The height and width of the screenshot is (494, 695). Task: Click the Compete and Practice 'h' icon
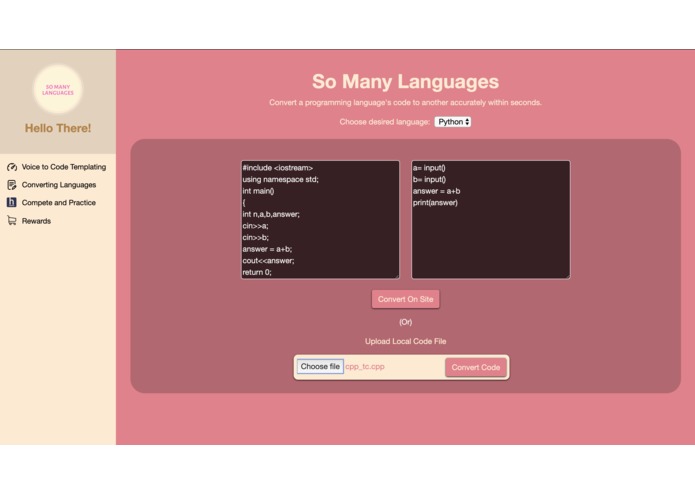pos(12,202)
